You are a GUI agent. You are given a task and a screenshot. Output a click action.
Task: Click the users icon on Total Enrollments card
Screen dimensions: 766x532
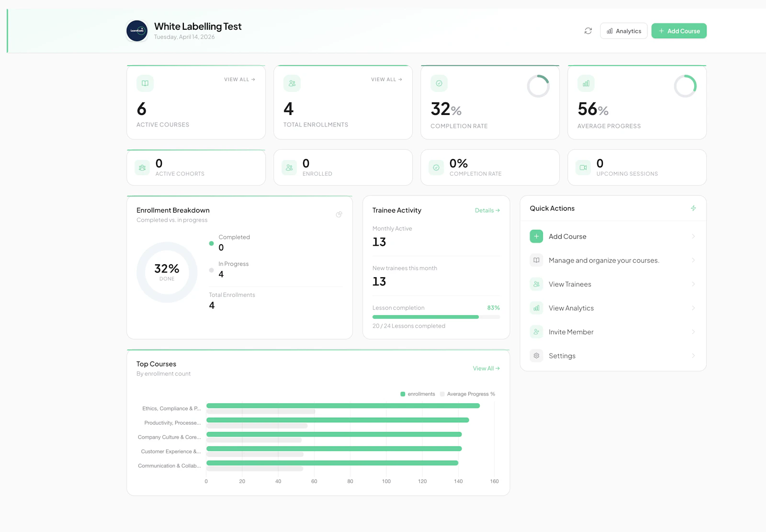292,83
